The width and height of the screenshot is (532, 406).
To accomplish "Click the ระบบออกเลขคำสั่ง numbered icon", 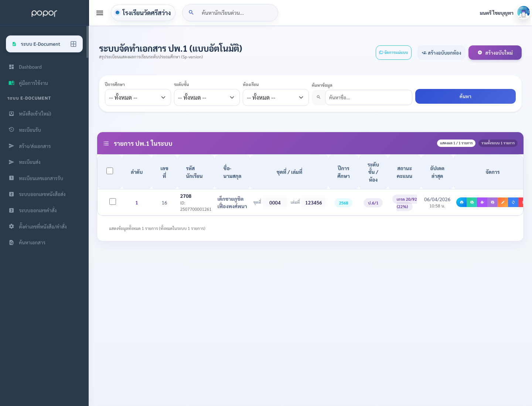I will tap(11, 210).
